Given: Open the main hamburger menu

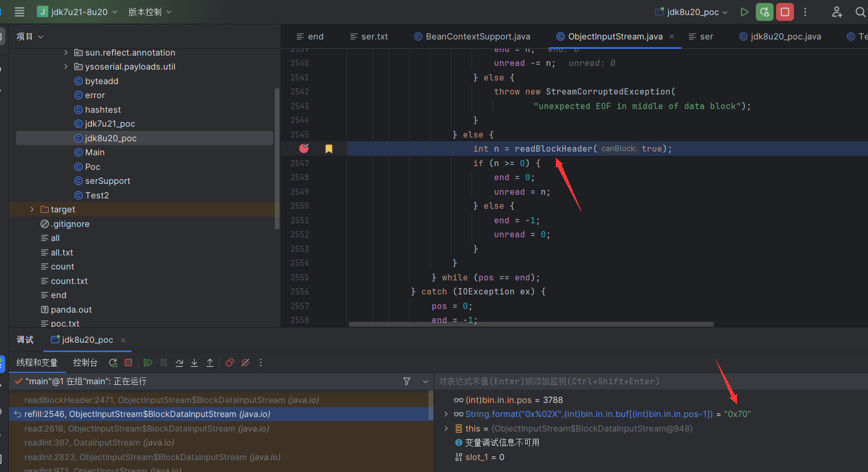Looking at the screenshot, I should [x=19, y=12].
